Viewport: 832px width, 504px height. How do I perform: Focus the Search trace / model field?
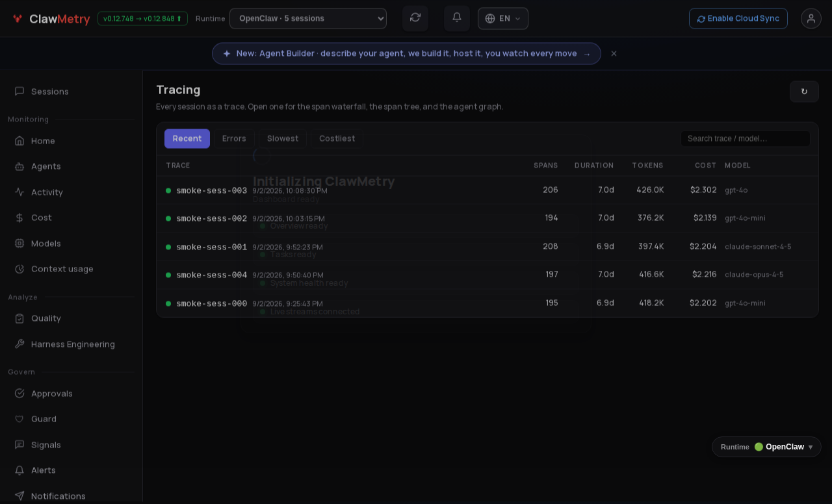tap(746, 138)
